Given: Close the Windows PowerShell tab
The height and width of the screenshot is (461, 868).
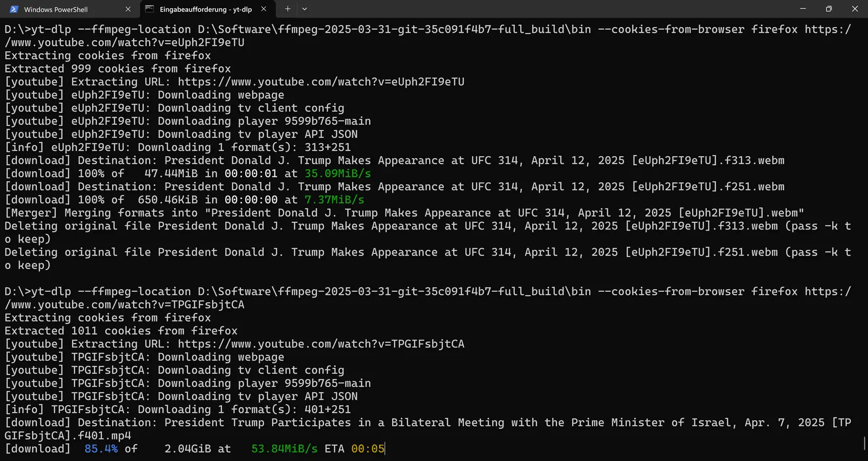Looking at the screenshot, I should click(128, 9).
